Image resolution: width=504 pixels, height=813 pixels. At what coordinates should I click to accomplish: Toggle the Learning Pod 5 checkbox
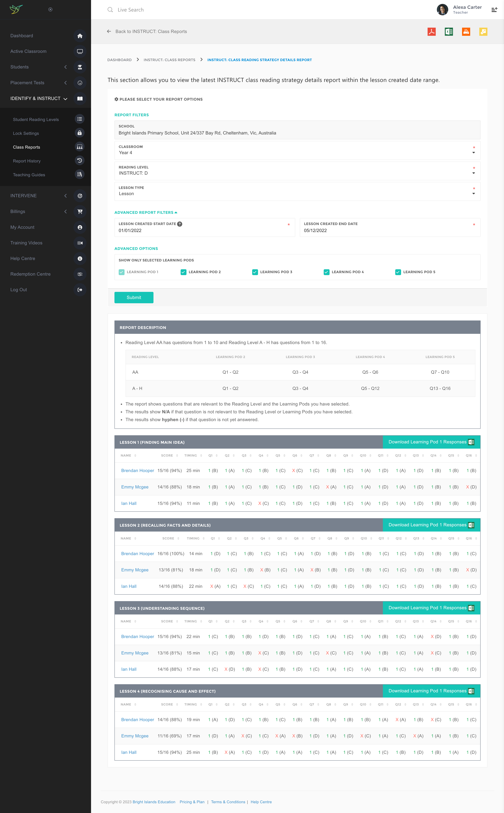point(398,272)
